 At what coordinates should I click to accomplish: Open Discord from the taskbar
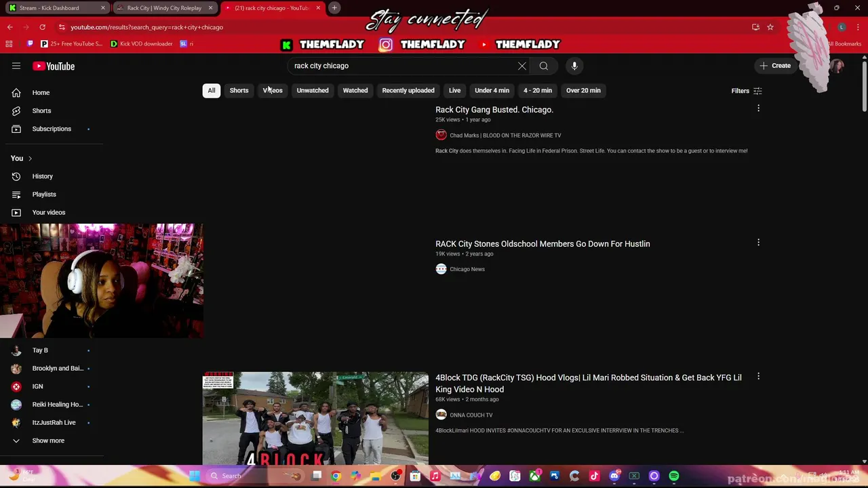[x=614, y=476]
